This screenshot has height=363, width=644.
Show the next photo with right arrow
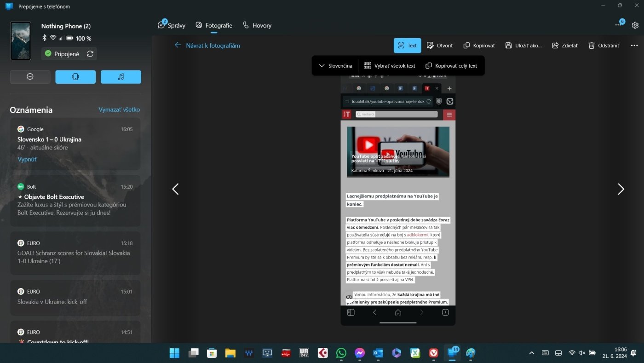point(621,189)
